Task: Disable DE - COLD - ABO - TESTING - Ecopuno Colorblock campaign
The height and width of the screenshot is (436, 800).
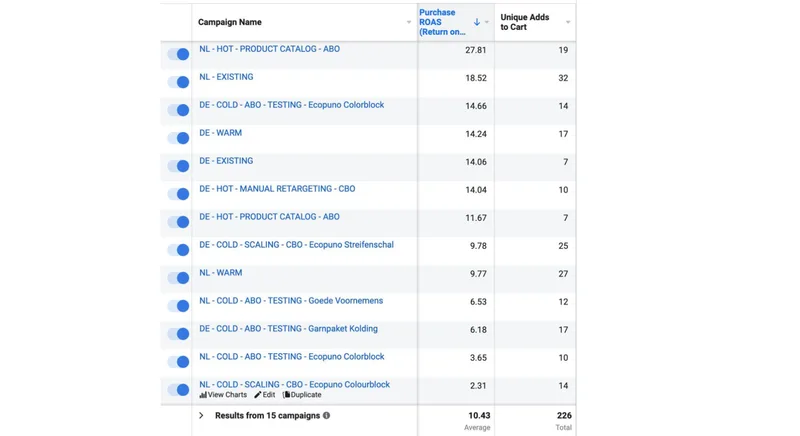Action: 178,110
